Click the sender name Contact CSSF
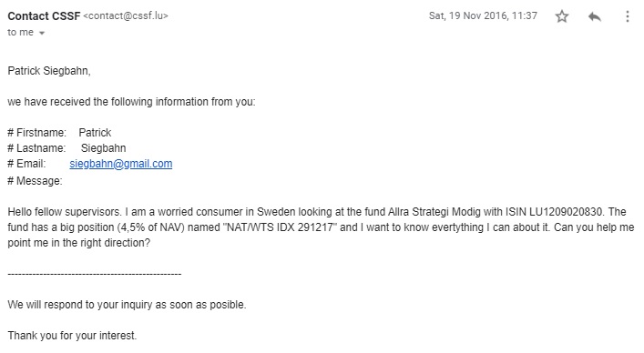 click(x=44, y=16)
